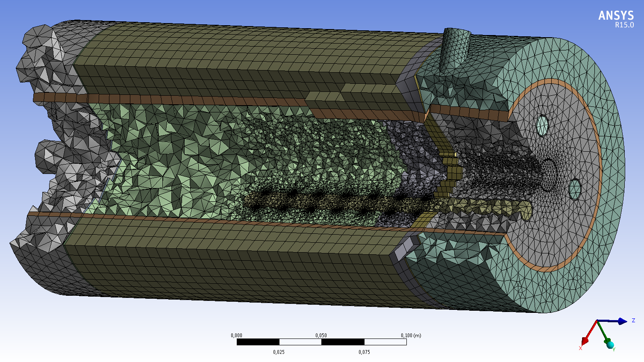This screenshot has height=362, width=644.
Task: Click the "0,100 (m)" scale label
Action: [411, 336]
